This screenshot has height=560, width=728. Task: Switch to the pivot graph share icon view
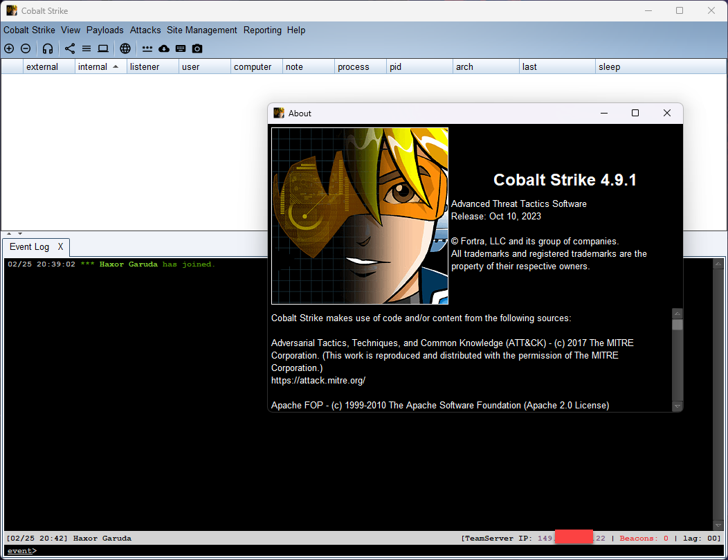click(x=70, y=48)
